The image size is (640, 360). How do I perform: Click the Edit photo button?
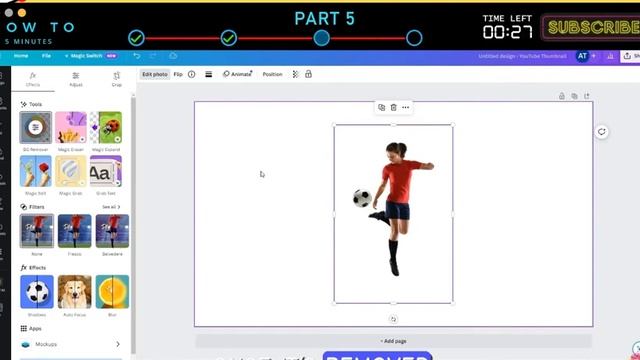coord(155,74)
